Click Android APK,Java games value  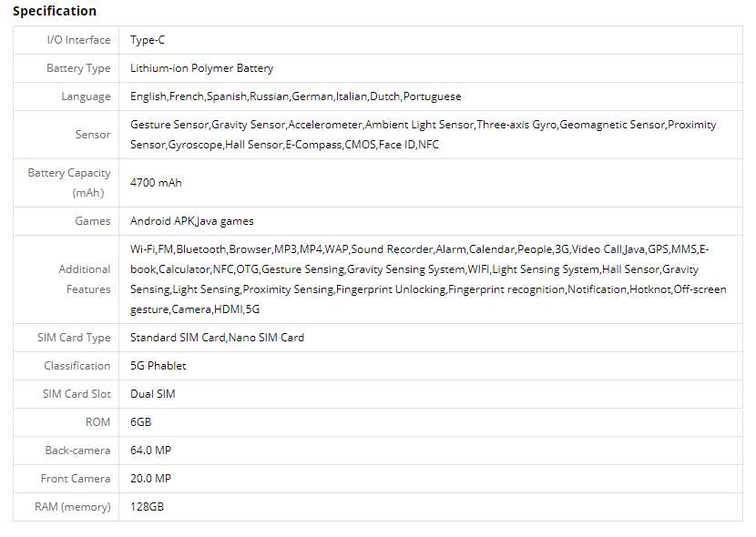click(191, 221)
